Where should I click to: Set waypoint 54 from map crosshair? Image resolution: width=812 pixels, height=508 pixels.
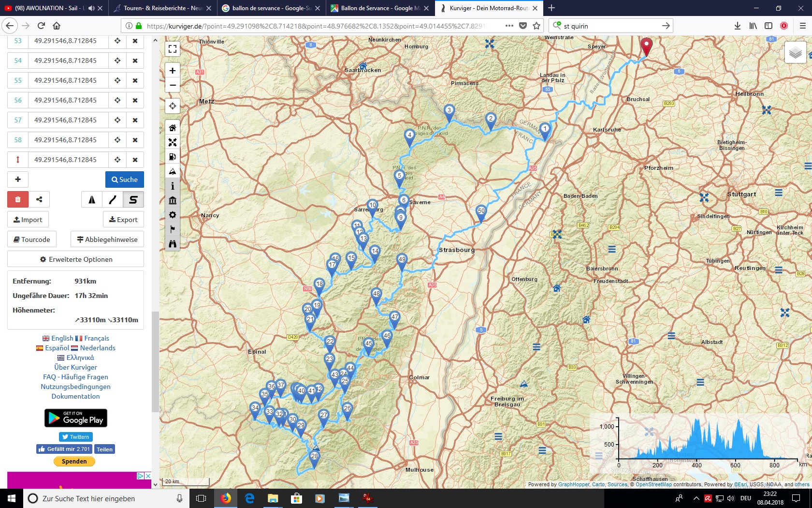coord(117,60)
